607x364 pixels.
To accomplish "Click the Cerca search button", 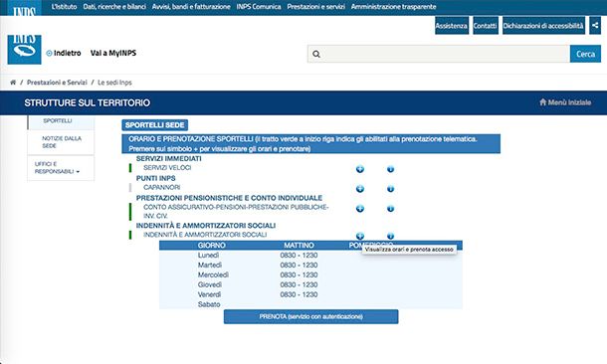I will pos(585,54).
